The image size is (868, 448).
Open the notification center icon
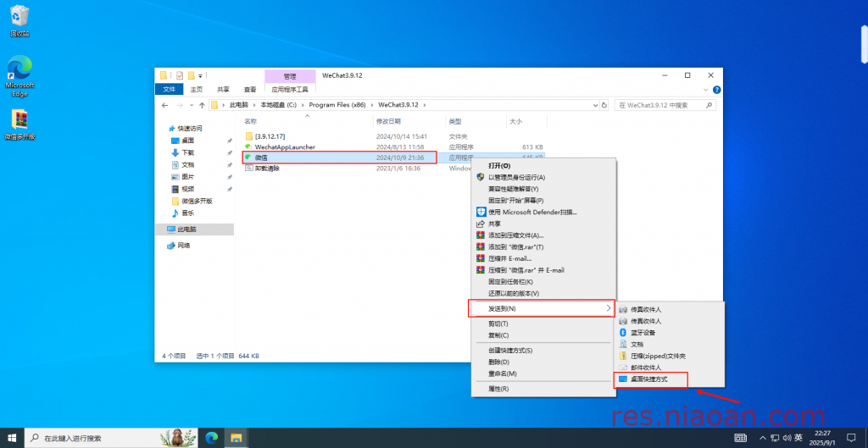click(851, 438)
